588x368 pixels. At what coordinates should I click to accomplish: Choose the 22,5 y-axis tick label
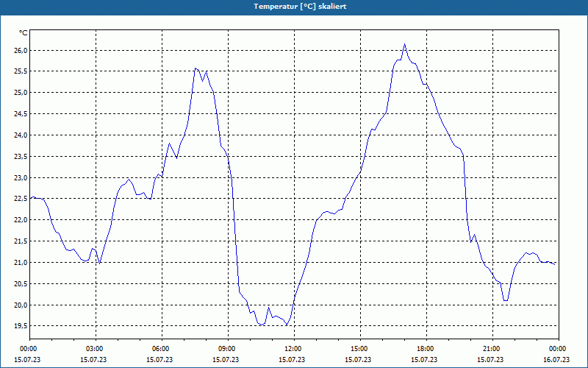coord(21,199)
